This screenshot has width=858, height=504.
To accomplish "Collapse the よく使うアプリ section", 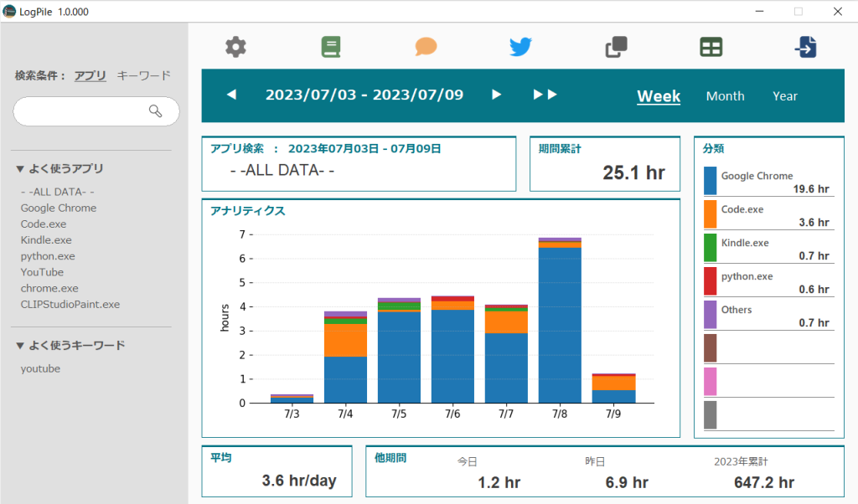I will pos(20,169).
